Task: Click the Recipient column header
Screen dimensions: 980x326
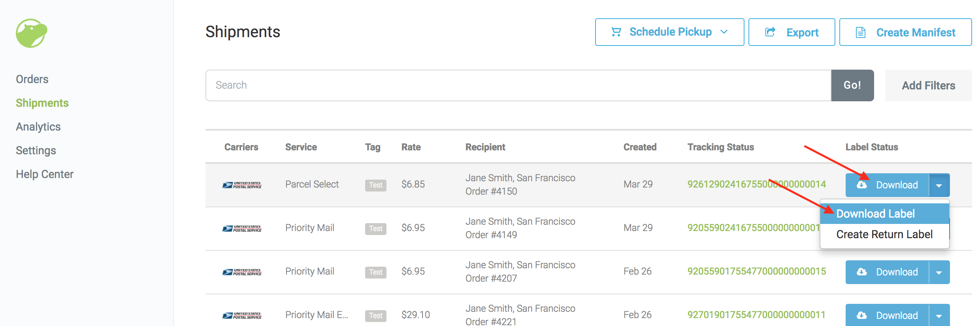Action: coord(485,147)
